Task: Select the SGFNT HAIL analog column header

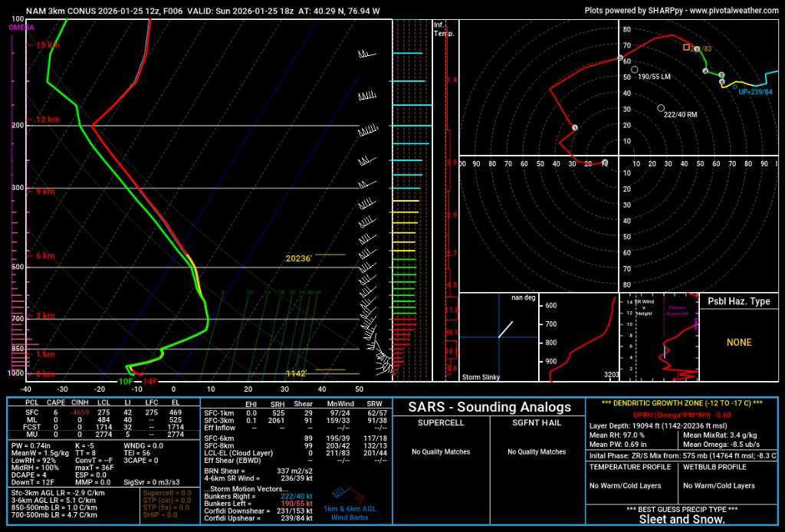Action: point(538,422)
